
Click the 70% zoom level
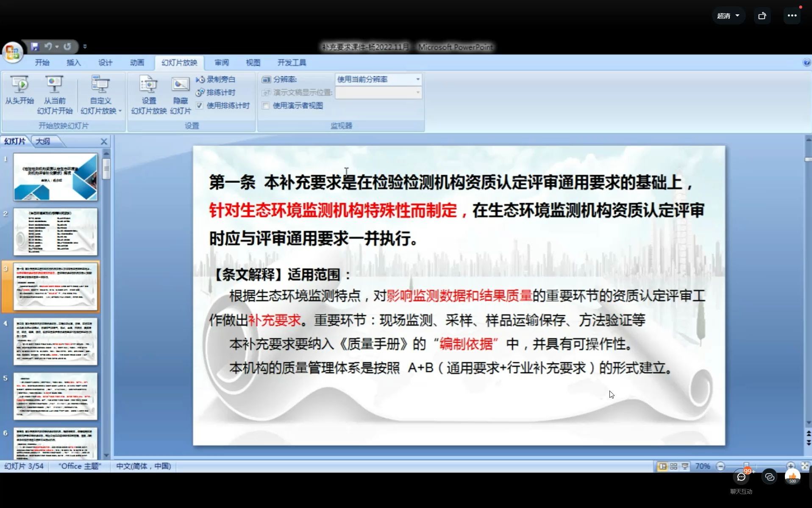[x=702, y=466]
